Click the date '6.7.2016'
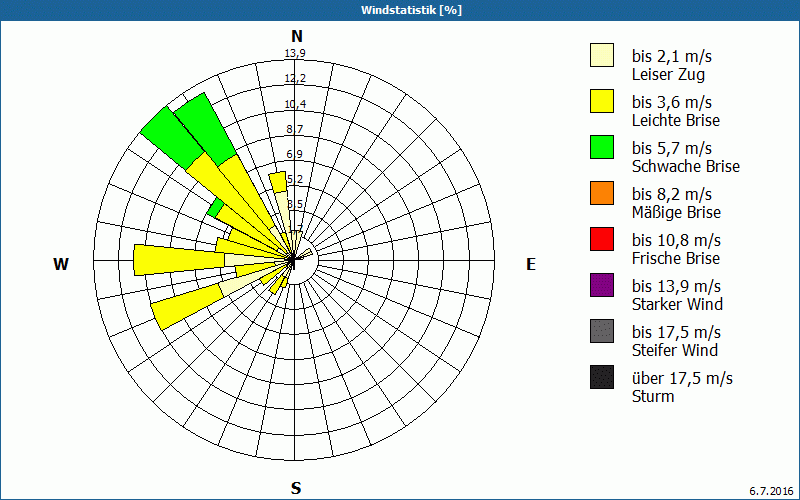 point(771,491)
